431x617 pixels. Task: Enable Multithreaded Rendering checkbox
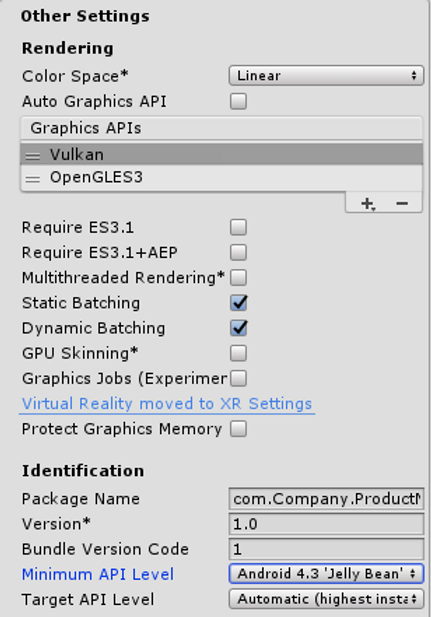(239, 278)
